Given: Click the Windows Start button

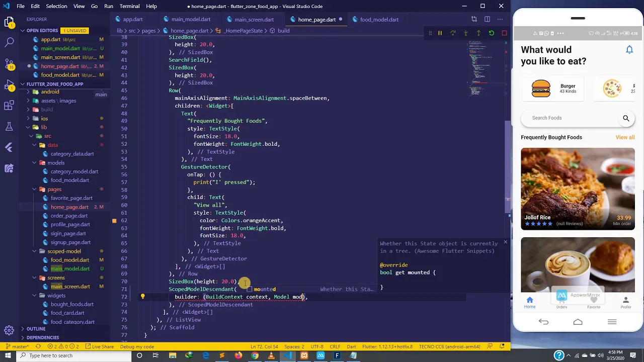Looking at the screenshot, I should [x=8, y=355].
